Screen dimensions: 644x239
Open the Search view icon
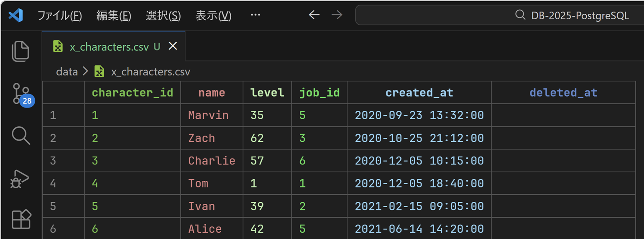pos(20,136)
